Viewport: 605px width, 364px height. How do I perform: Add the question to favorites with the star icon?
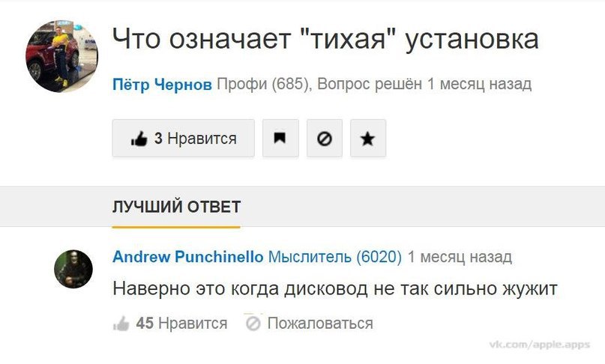coord(367,139)
